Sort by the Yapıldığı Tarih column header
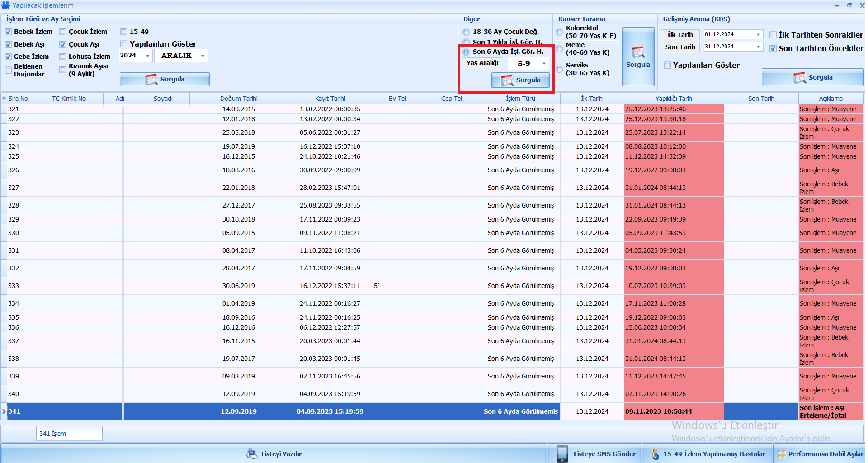 674,99
